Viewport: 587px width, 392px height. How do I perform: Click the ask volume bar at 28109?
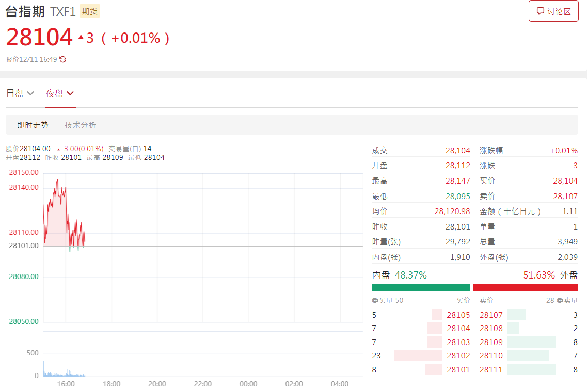(x=531, y=342)
